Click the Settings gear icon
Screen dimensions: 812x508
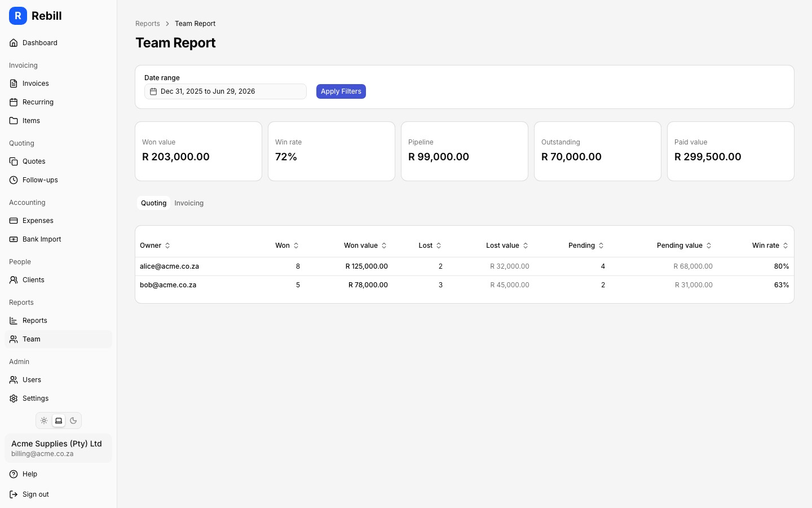14,398
